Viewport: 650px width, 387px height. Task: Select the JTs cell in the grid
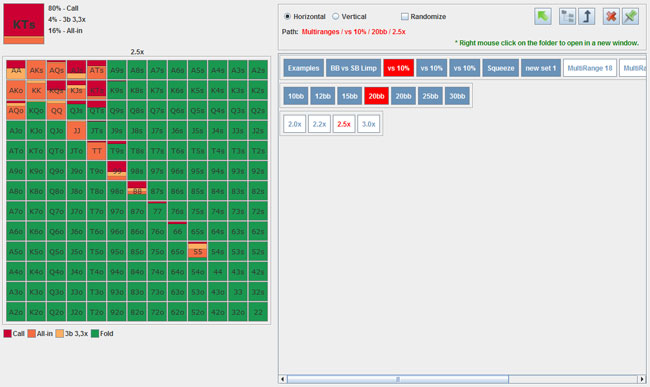[97, 131]
